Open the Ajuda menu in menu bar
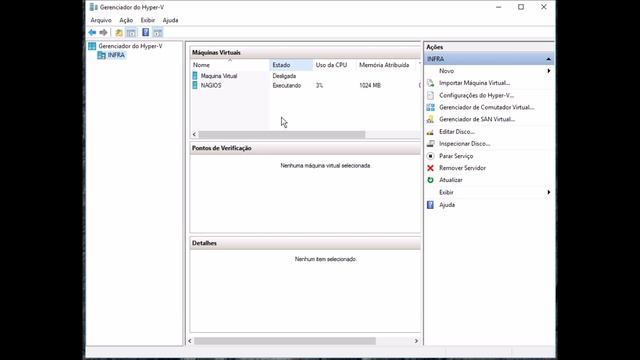The height and width of the screenshot is (360, 640). (x=170, y=20)
